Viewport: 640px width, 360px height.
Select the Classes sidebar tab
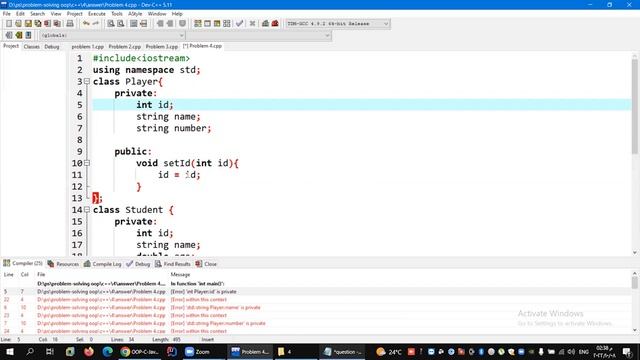pos(31,47)
